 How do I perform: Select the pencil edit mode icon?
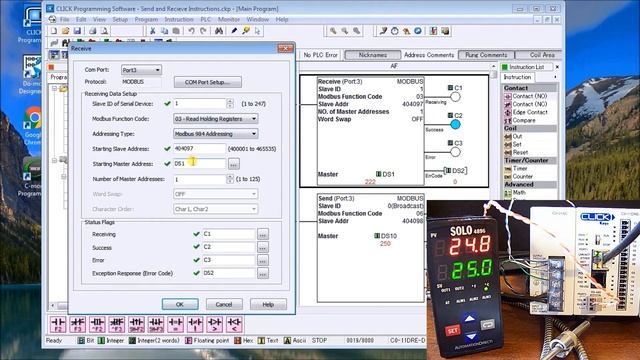[x=234, y=31]
